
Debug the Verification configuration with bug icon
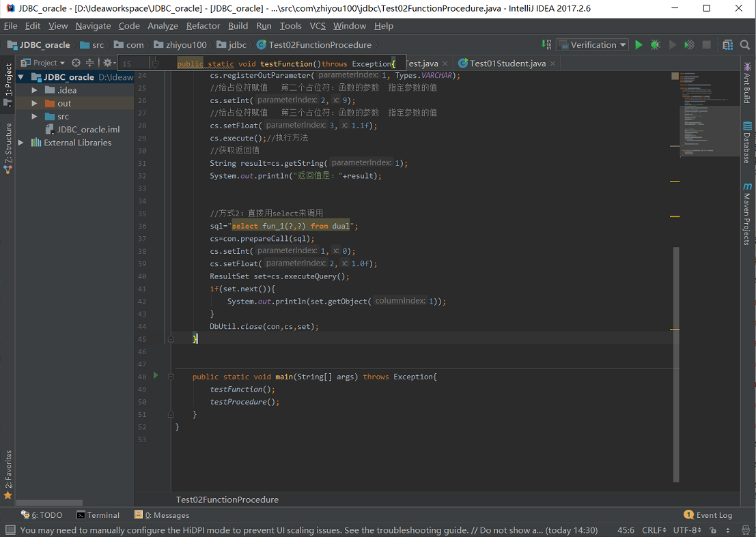click(x=655, y=45)
